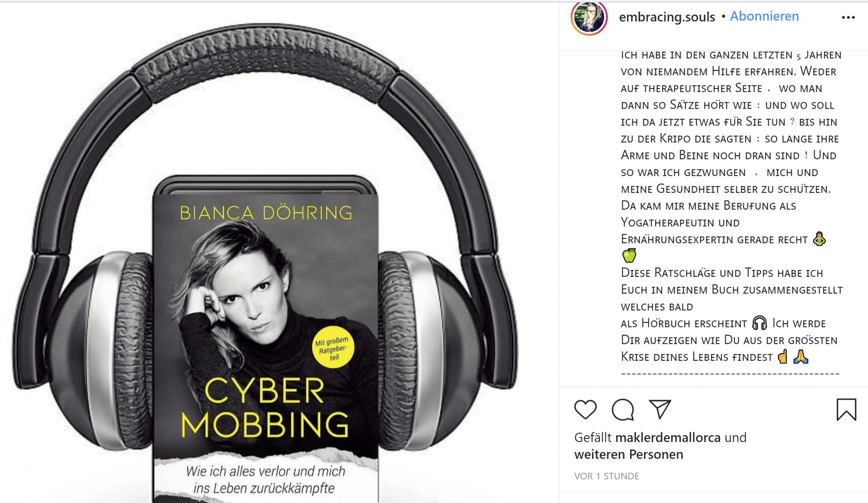Open the maklerdemallorca profile link
The height and width of the screenshot is (503, 868).
(668, 437)
